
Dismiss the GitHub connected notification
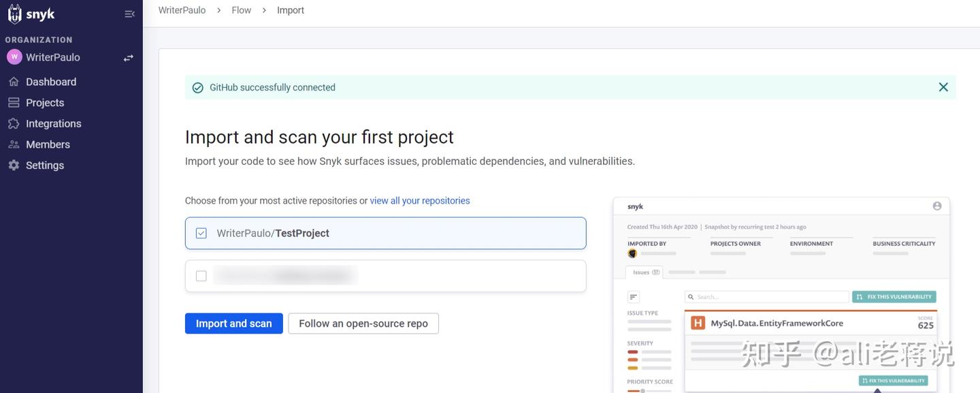click(x=943, y=87)
